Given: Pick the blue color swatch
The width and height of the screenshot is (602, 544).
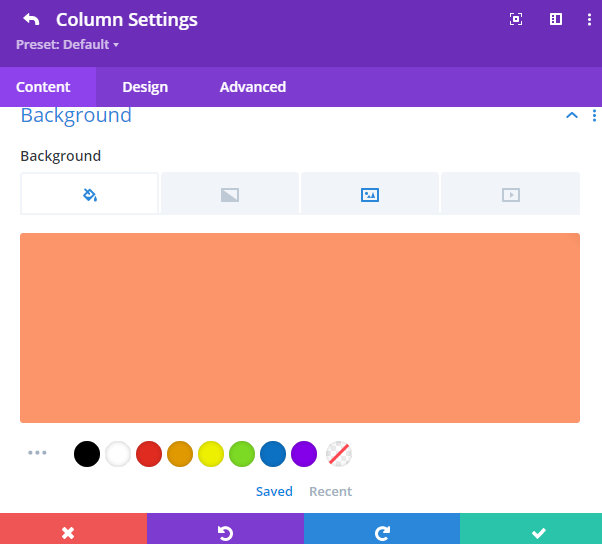Looking at the screenshot, I should (273, 454).
